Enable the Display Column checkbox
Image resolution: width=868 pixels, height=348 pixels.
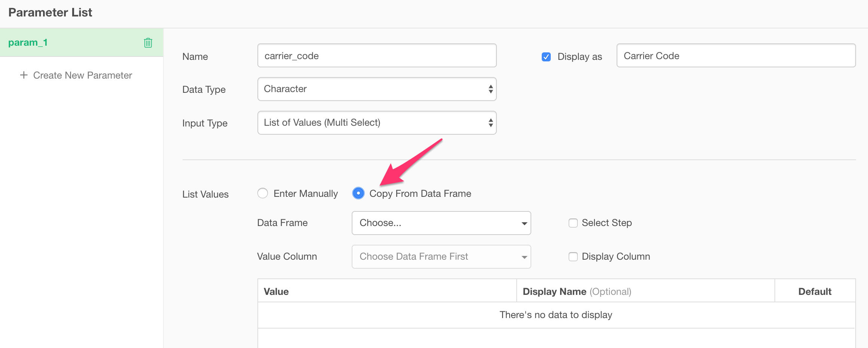573,257
